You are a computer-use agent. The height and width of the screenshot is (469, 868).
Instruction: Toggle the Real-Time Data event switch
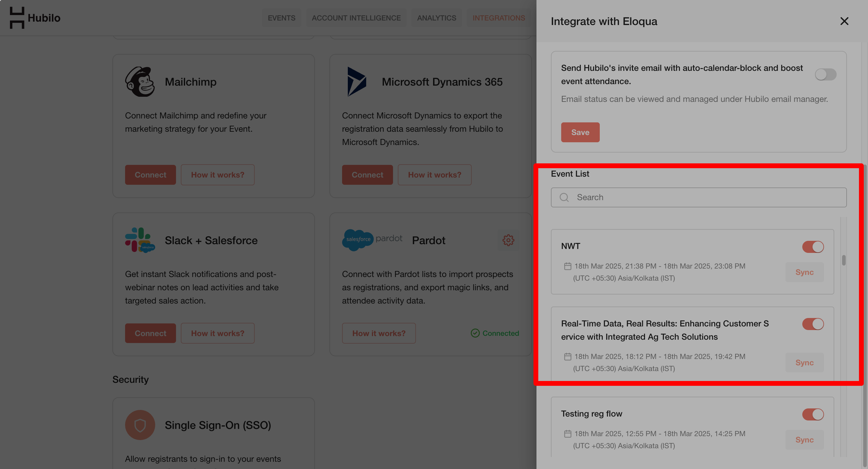tap(813, 324)
